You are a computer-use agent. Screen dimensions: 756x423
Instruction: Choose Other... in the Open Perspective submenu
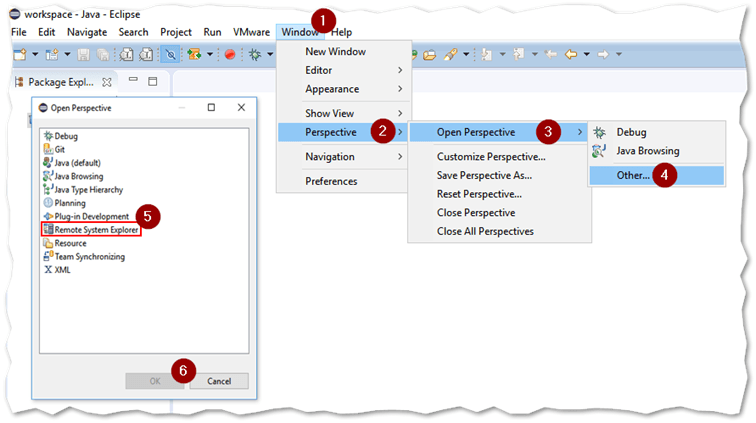(657, 176)
